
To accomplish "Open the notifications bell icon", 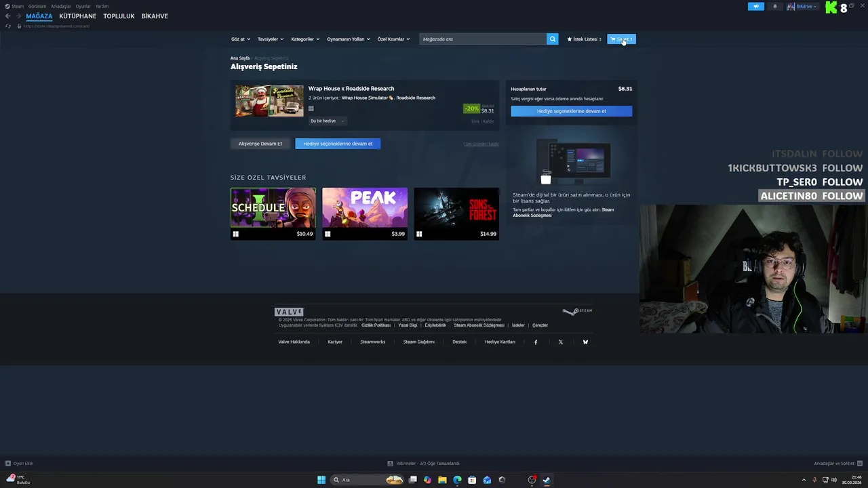I will (x=775, y=7).
